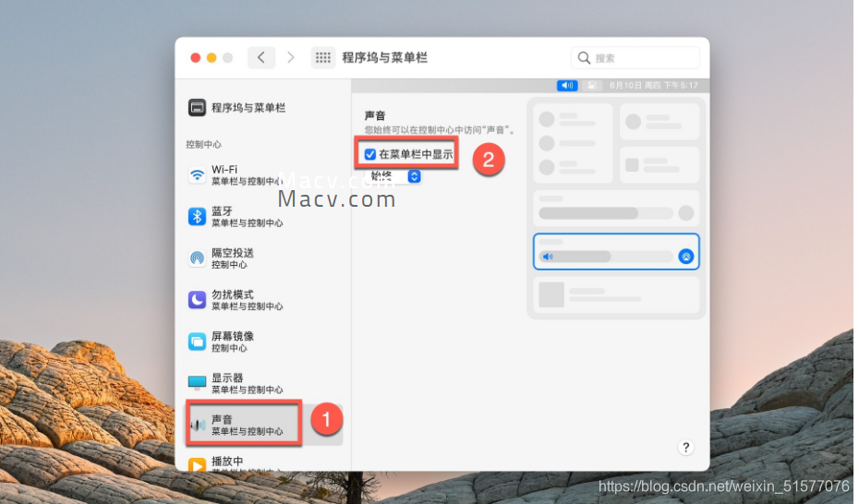The image size is (859, 504).
Task: Open the 隔空投送 sidebar item
Action: [x=264, y=258]
